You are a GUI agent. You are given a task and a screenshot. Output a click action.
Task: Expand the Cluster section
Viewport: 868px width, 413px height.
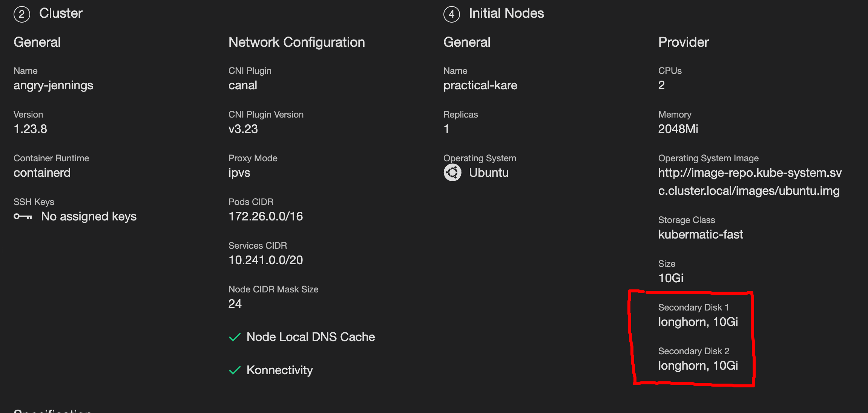pos(61,14)
